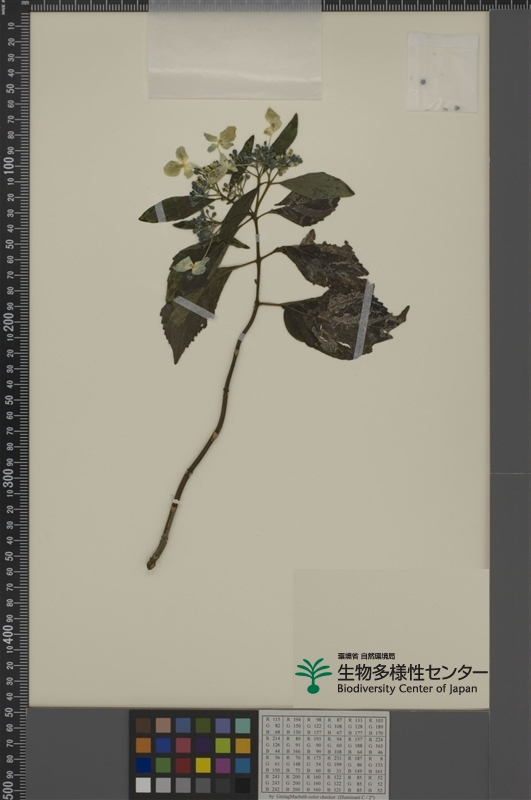Image resolution: width=531 pixels, height=800 pixels.
Task: Click the 環境省 自然環境局 small caption
Action: tap(366, 656)
